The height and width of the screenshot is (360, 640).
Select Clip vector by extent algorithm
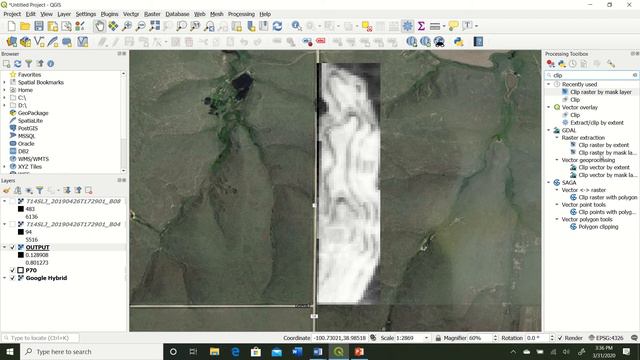coord(604,167)
